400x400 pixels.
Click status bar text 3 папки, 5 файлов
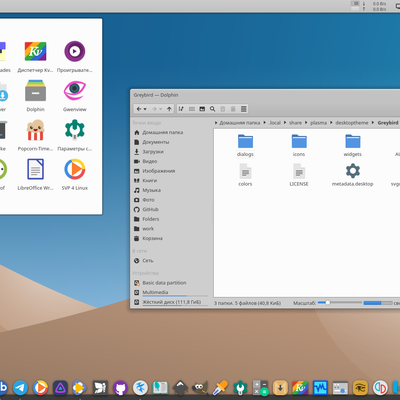[247, 303]
